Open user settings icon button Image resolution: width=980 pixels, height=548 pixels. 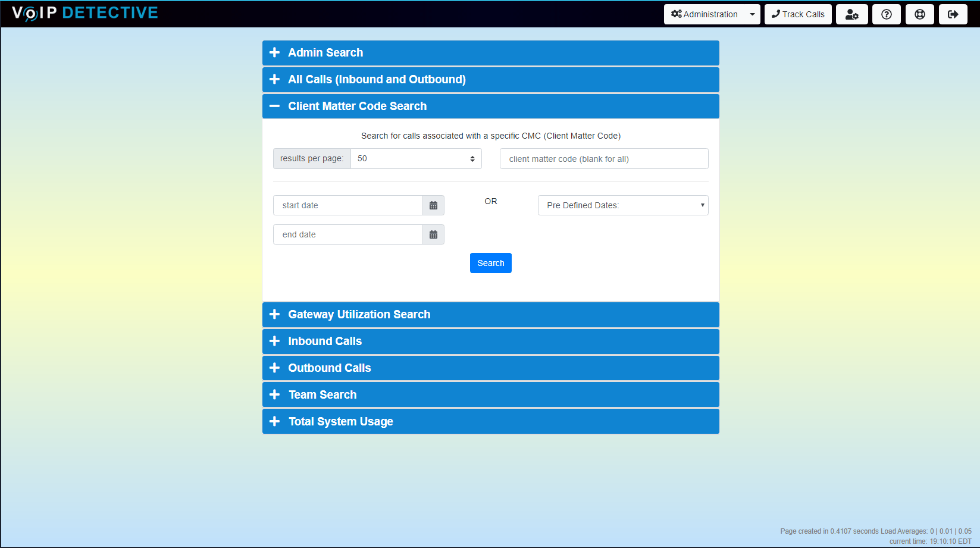(851, 14)
